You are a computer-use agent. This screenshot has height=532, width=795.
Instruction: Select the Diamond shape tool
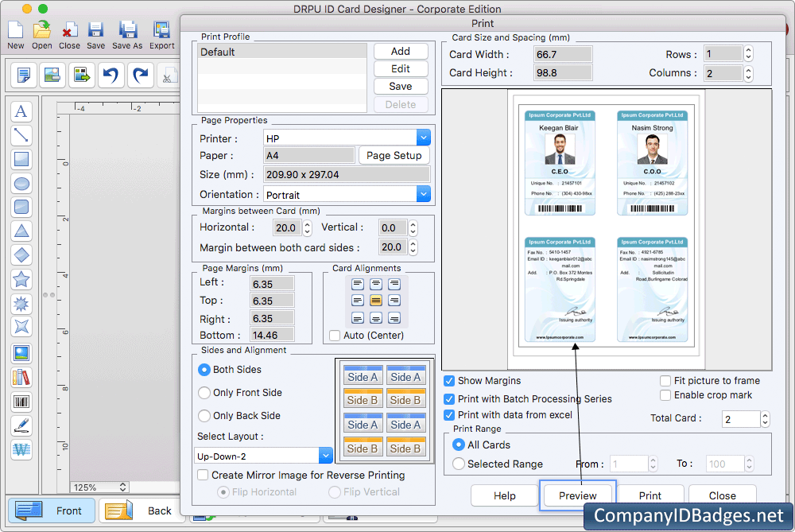coord(21,255)
